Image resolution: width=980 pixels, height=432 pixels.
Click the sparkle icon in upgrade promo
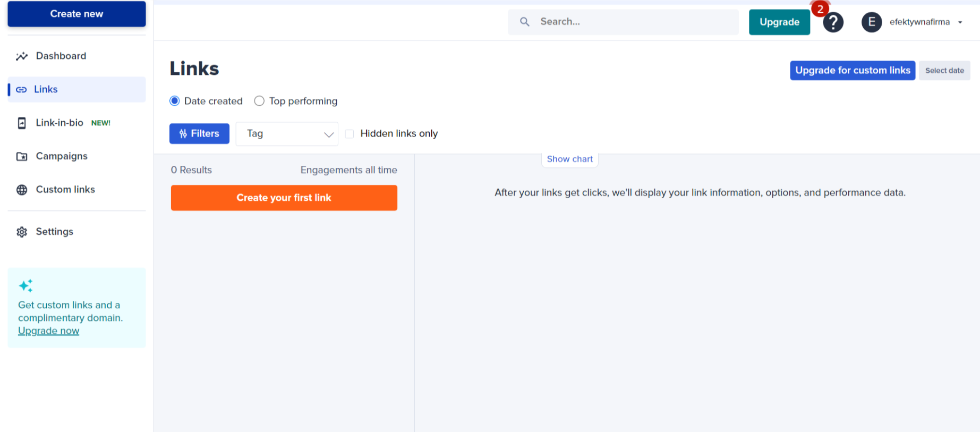pos(25,286)
